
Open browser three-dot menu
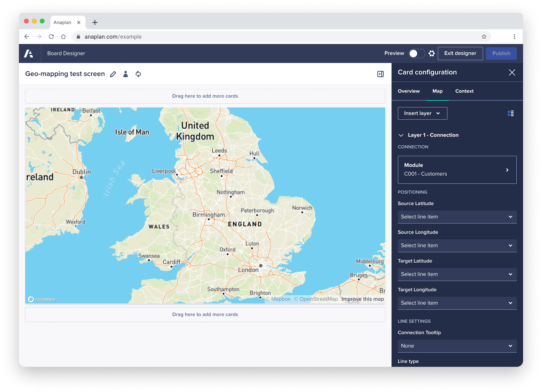point(514,37)
